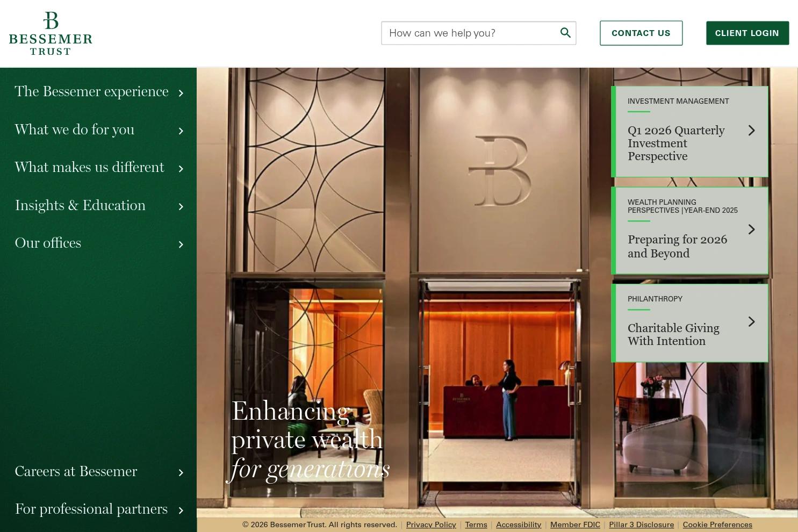Expand chevron next to 'Careers at Bessemer'
The height and width of the screenshot is (532, 798).
(x=181, y=473)
